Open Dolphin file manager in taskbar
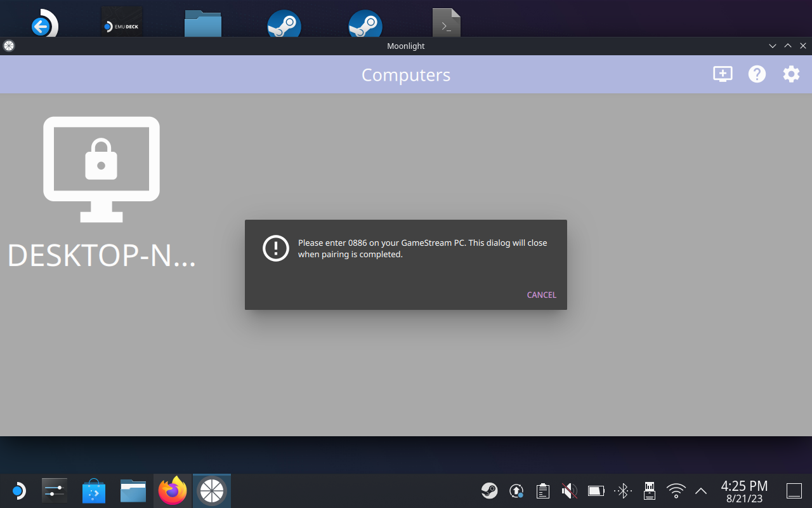The width and height of the screenshot is (812, 508). [133, 491]
